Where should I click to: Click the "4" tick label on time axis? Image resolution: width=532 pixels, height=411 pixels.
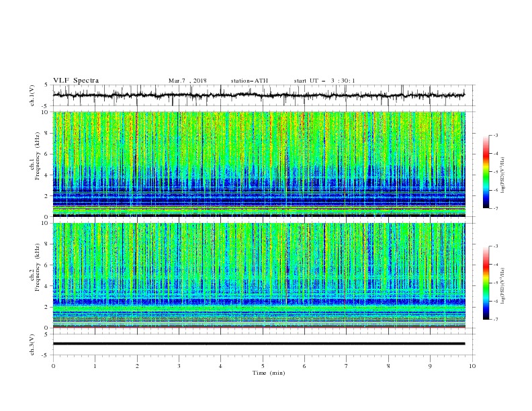[x=220, y=366]
